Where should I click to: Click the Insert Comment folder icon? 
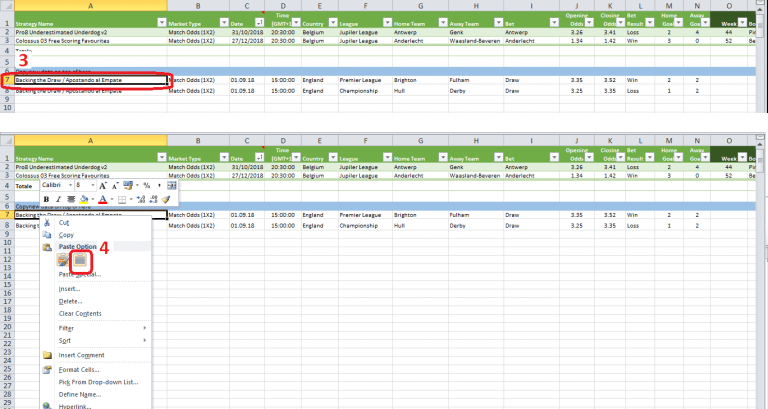[x=47, y=355]
